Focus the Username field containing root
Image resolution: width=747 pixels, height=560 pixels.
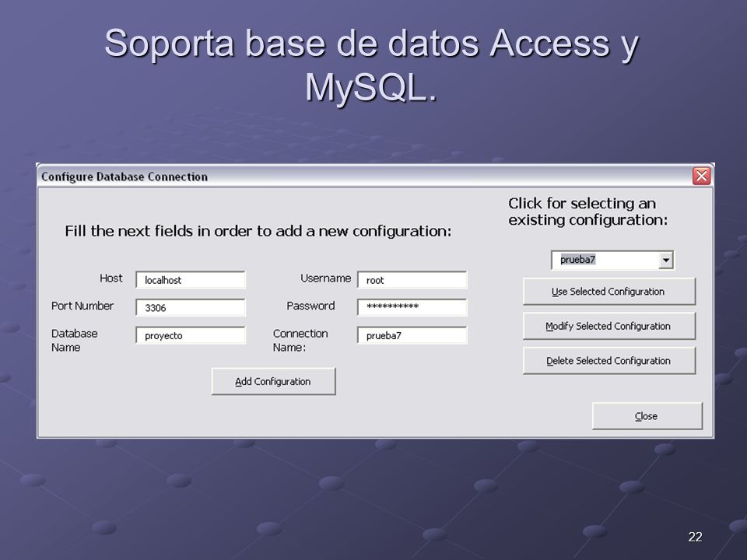click(412, 280)
